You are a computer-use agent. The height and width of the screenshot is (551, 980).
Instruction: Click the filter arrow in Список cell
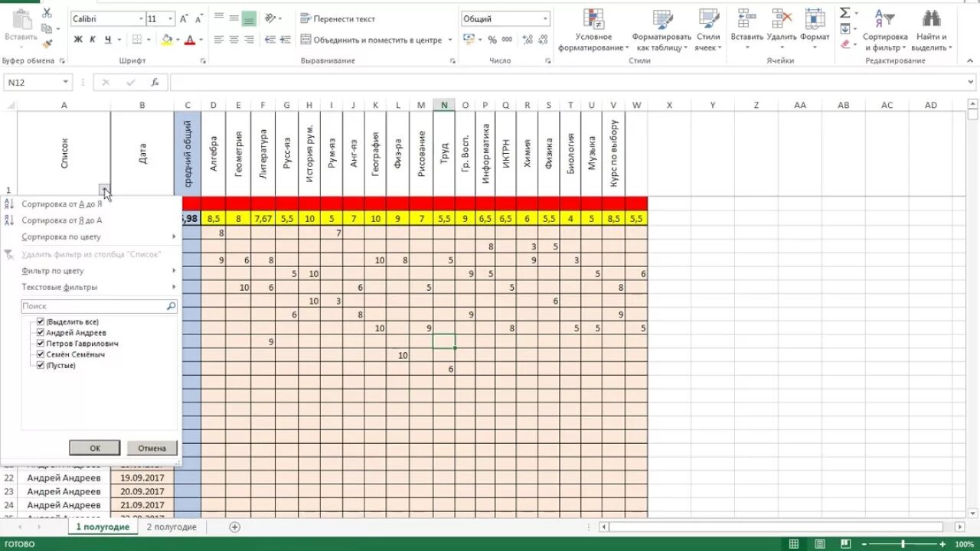[104, 189]
